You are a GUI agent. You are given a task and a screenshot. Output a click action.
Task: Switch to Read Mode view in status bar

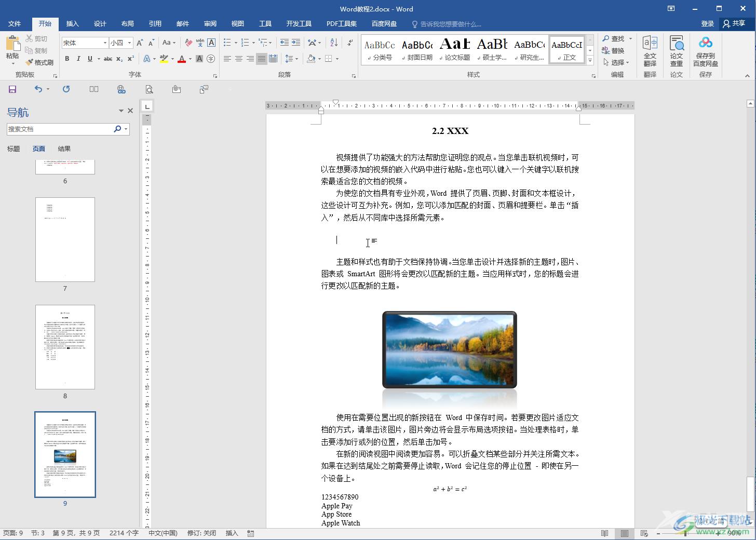tap(604, 533)
